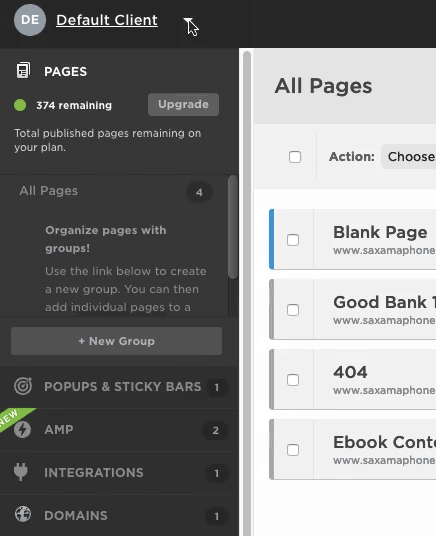Click the green remaining-pages status dot
436x536 pixels.
20,105
